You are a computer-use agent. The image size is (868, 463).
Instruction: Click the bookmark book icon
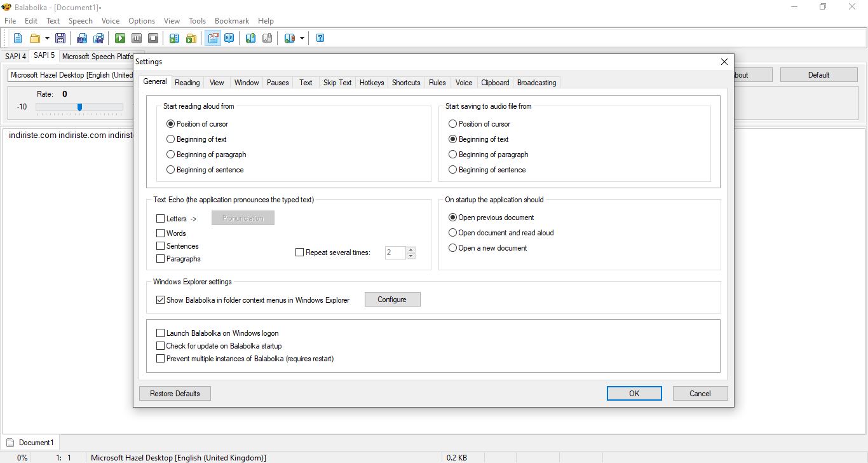coord(290,38)
